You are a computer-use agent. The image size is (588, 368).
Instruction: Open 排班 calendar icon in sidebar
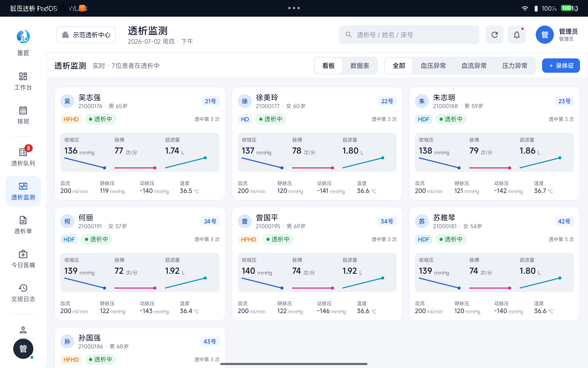[x=23, y=110]
